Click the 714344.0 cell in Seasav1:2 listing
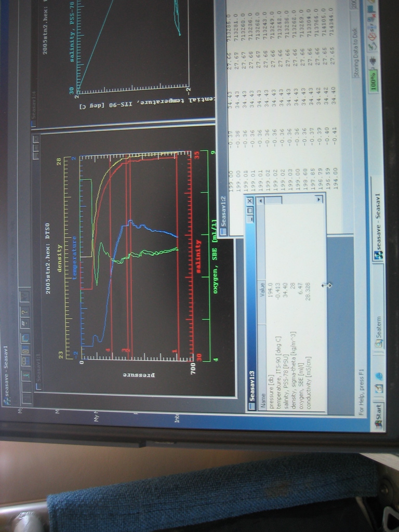The width and height of the screenshot is (399, 532). pyautogui.click(x=331, y=22)
